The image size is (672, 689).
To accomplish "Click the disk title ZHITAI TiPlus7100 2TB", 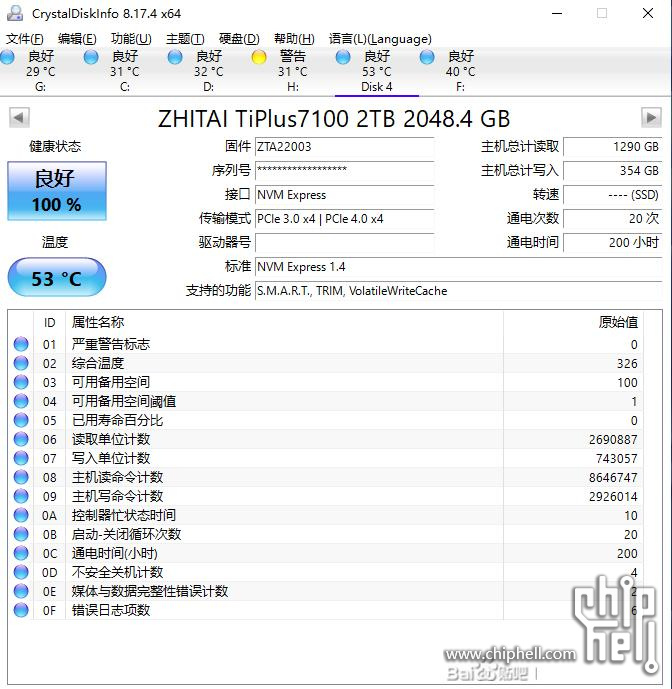I will 334,119.
